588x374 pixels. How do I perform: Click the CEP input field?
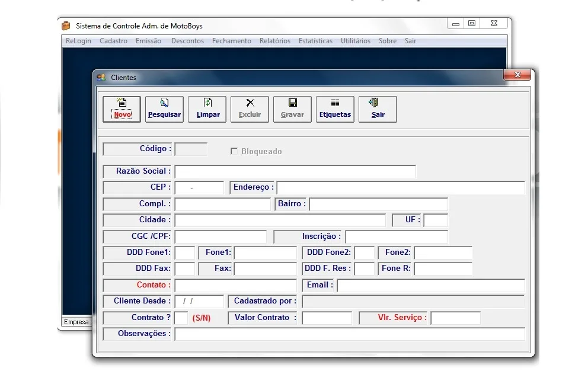click(199, 187)
